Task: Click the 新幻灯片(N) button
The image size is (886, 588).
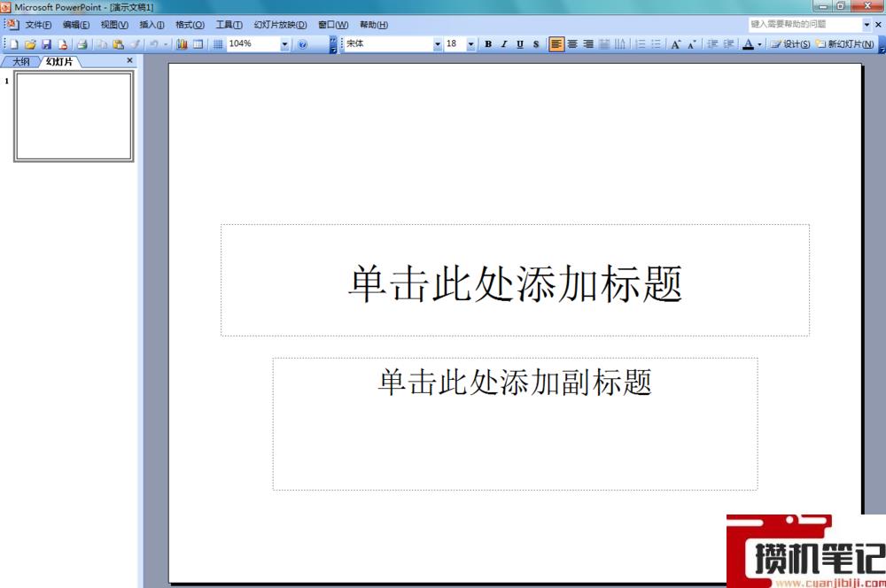Action: [844, 44]
